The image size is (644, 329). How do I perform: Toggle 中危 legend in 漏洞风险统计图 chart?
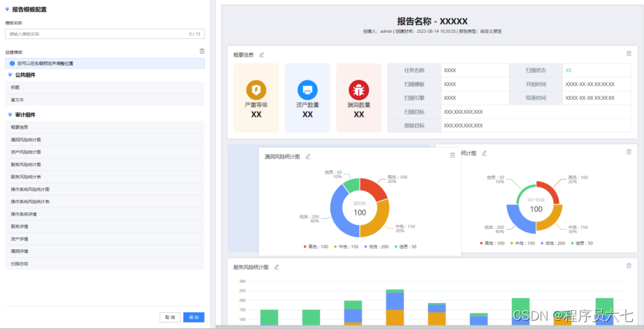point(346,247)
